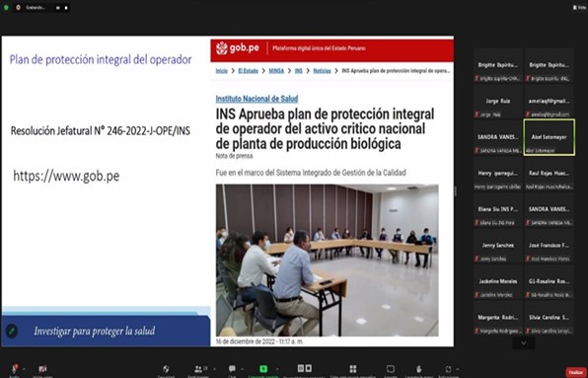Show more participants with down chevron
This screenshot has height=378, width=588.
click(x=524, y=342)
